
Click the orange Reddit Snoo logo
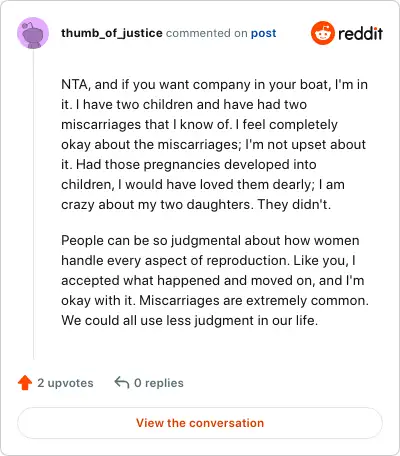323,33
